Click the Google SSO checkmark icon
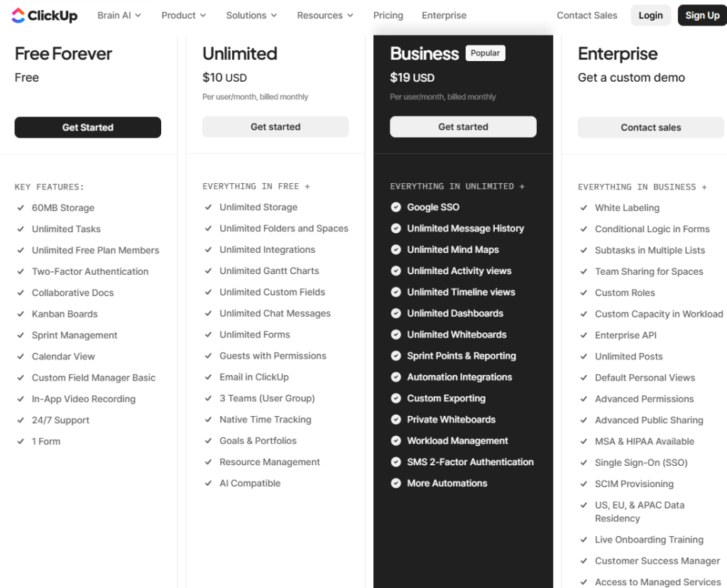The height and width of the screenshot is (588, 727). click(396, 207)
